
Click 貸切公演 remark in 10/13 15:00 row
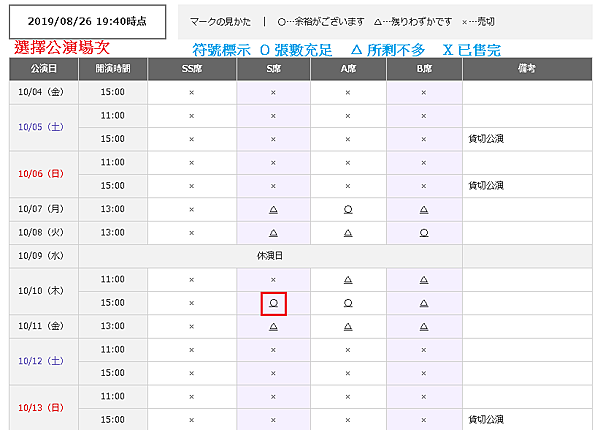click(486, 420)
